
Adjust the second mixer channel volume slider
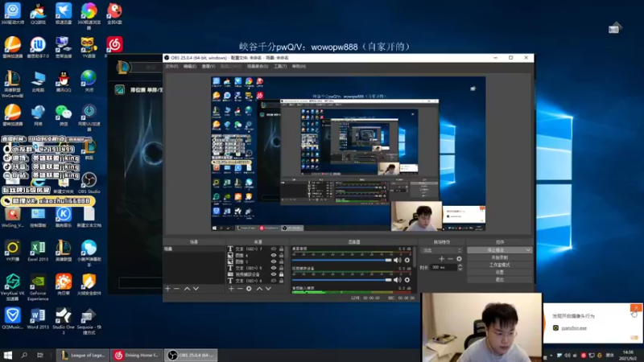click(x=341, y=280)
